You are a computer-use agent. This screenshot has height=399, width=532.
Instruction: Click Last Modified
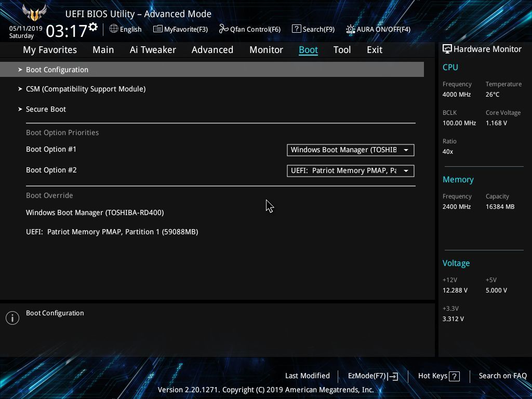(x=308, y=376)
